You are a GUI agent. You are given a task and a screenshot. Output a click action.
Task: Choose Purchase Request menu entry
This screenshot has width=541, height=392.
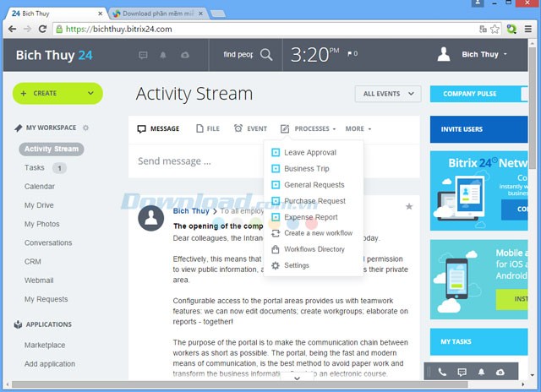point(309,201)
